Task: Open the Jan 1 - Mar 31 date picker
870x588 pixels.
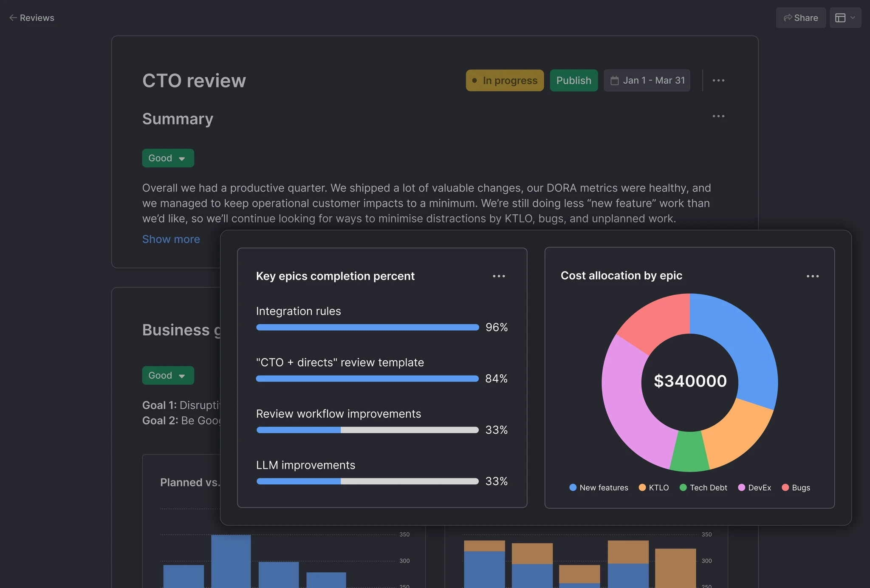Action: pyautogui.click(x=647, y=80)
